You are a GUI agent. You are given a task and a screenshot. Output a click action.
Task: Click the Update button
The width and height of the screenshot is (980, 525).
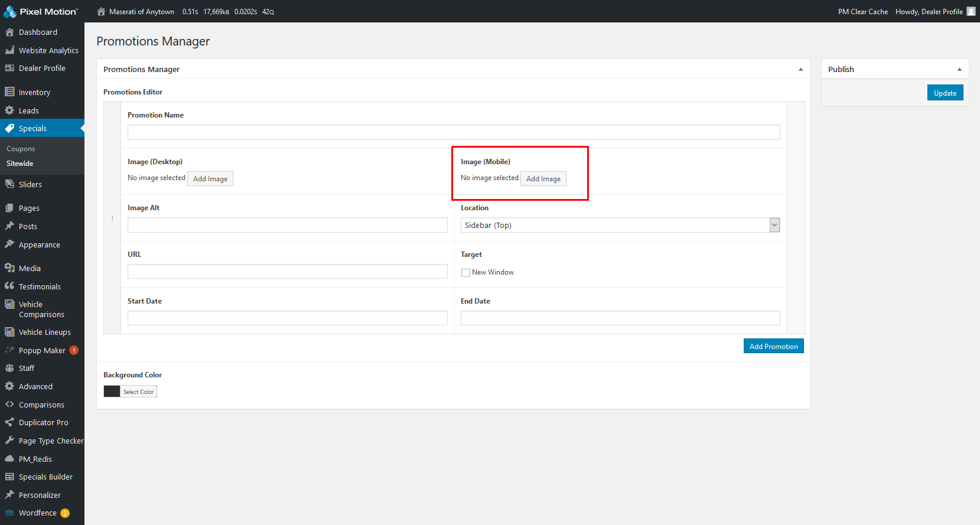pyautogui.click(x=945, y=93)
